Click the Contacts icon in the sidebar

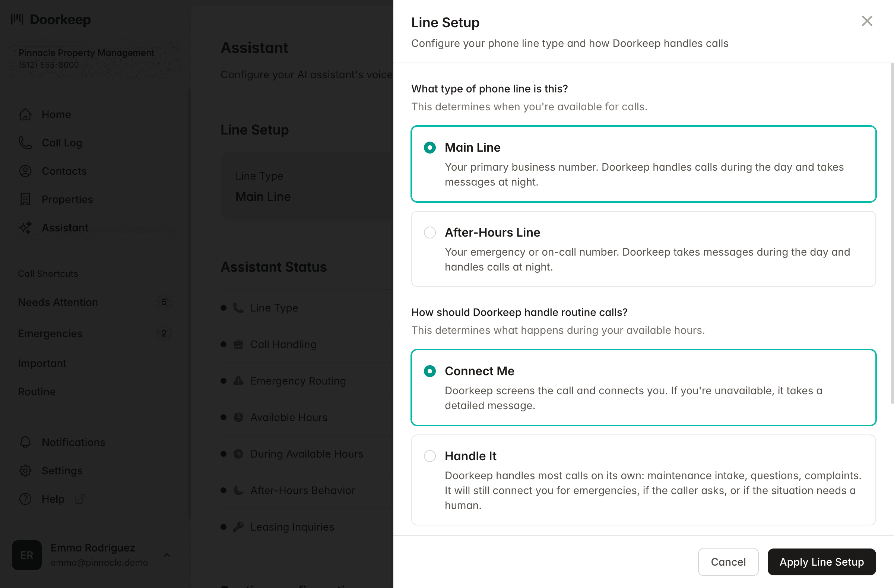click(x=25, y=171)
